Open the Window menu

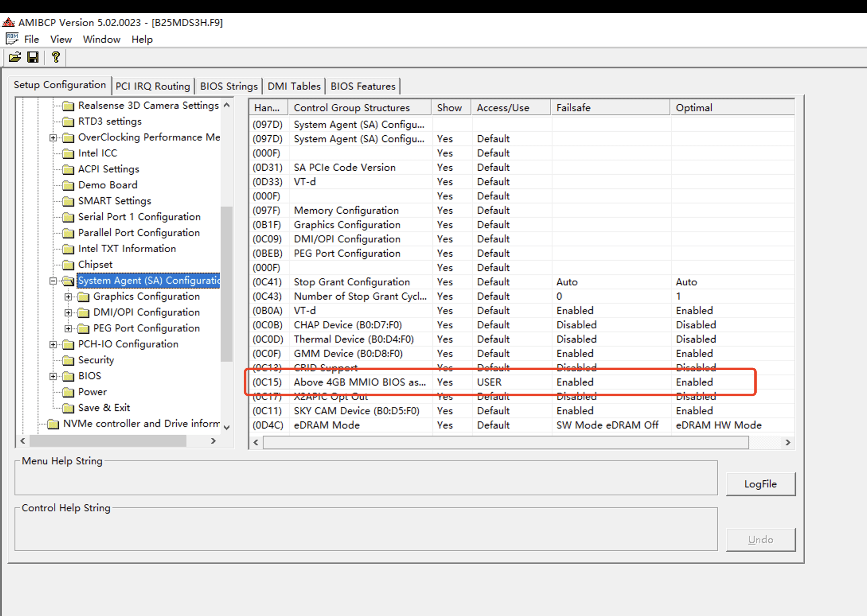(102, 39)
